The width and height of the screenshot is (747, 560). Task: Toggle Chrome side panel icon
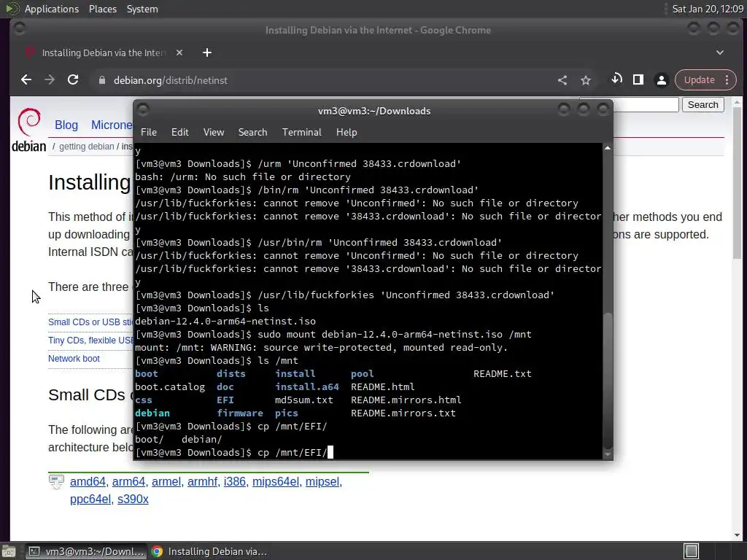pos(638,79)
